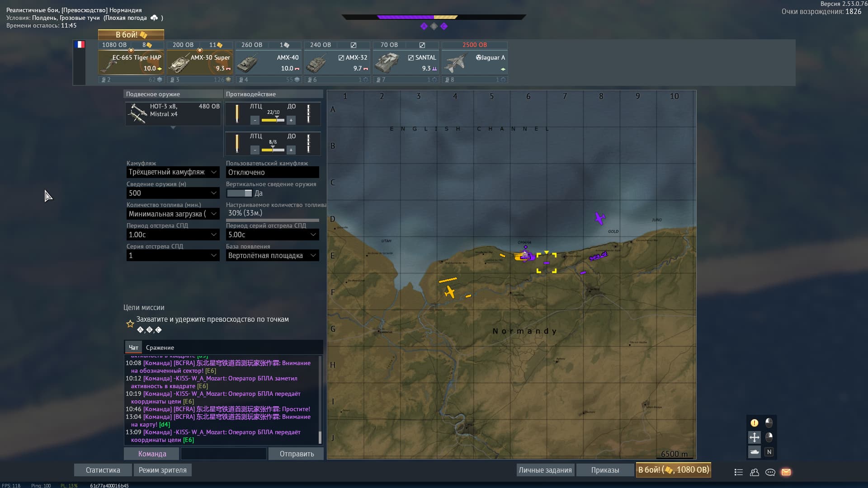Image resolution: width=868 pixels, height=488 pixels.
Task: Click the chat message input field
Action: click(223, 454)
